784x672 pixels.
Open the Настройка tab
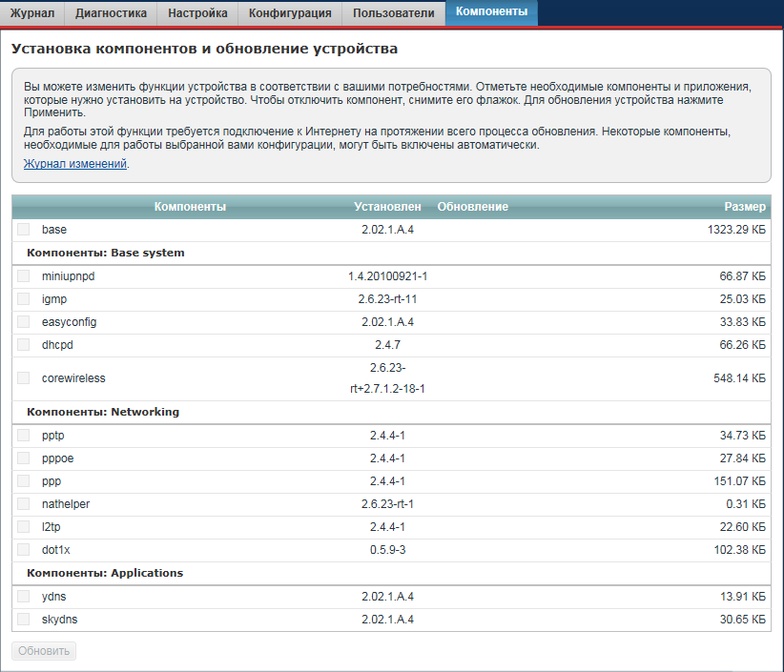point(197,13)
